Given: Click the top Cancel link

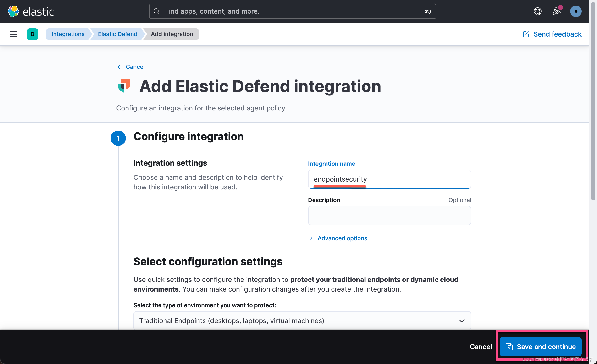Looking at the screenshot, I should coord(135,67).
